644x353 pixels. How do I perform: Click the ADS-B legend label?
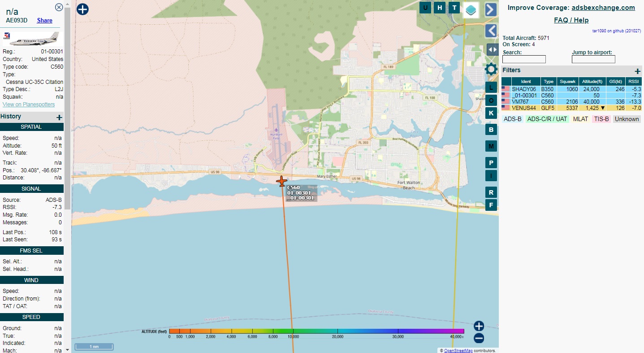pyautogui.click(x=513, y=119)
